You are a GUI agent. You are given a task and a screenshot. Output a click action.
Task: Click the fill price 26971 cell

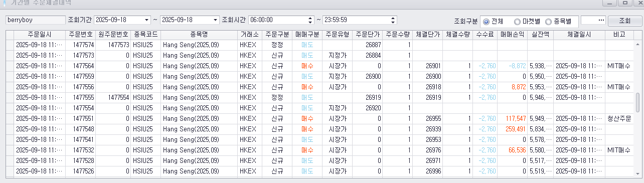(x=428, y=160)
